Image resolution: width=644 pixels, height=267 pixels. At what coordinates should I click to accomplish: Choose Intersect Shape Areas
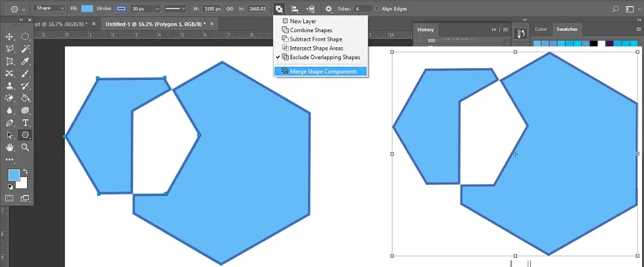point(321,48)
